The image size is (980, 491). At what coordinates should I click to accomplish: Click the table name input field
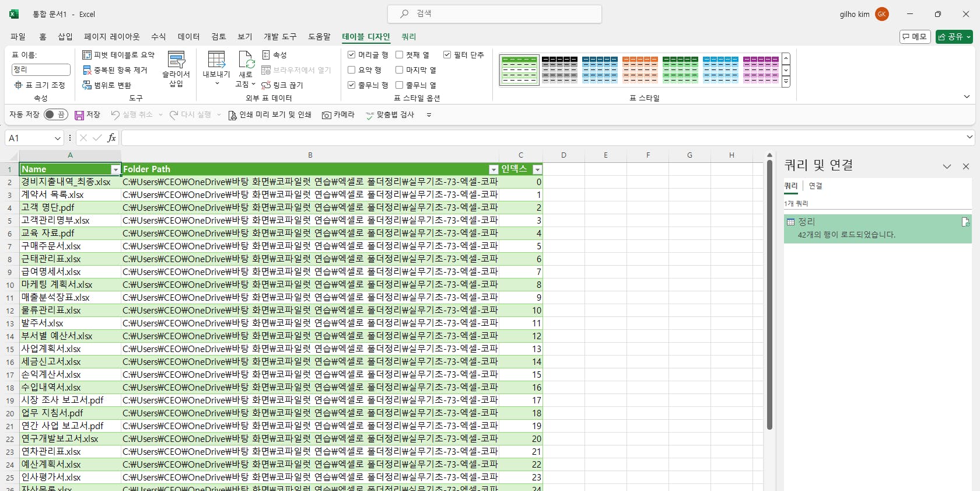point(41,69)
